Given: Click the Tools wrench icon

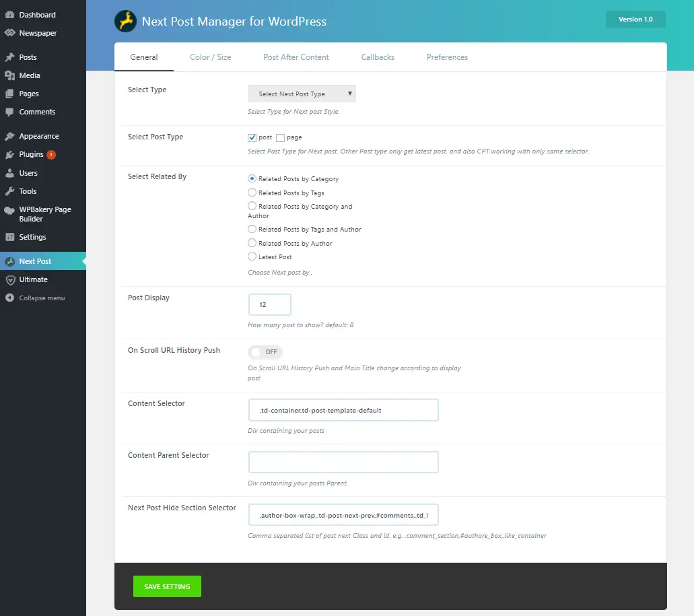Looking at the screenshot, I should coord(9,191).
